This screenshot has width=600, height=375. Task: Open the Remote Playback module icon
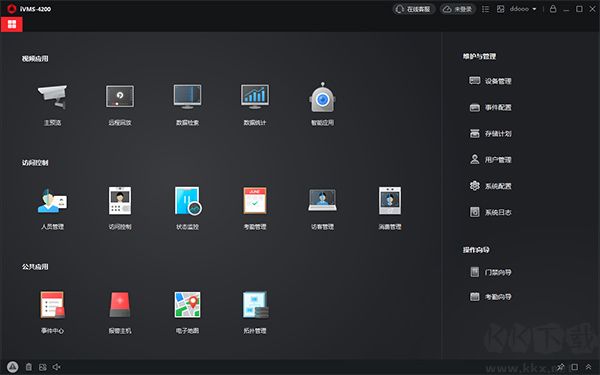click(120, 96)
